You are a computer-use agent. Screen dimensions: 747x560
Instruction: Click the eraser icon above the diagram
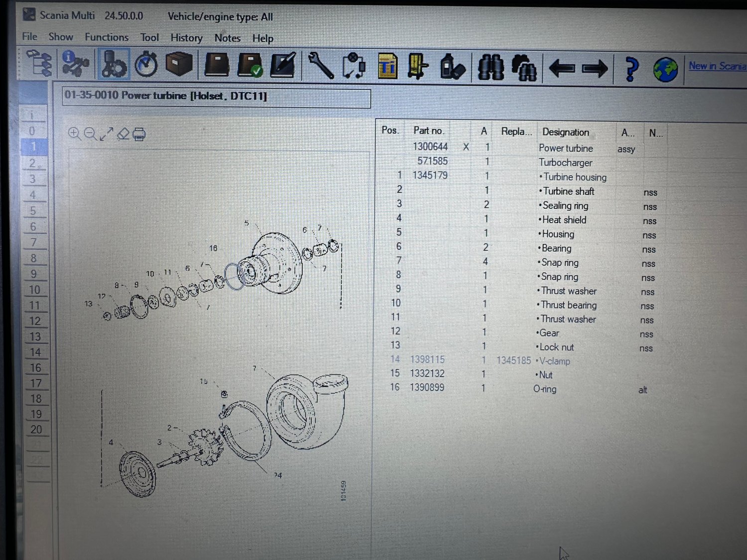(123, 134)
